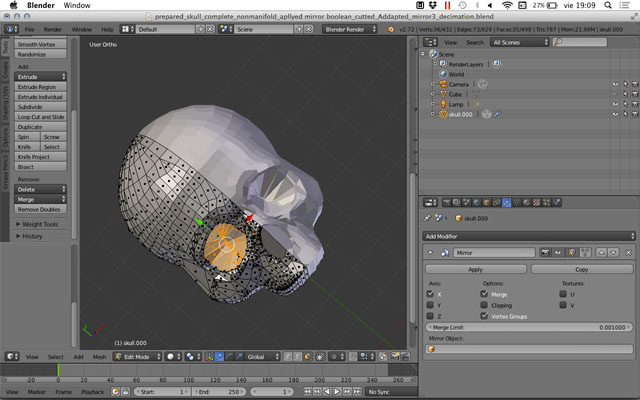This screenshot has height=400, width=640.
Task: Open the Render menu
Action: pyautogui.click(x=53, y=29)
